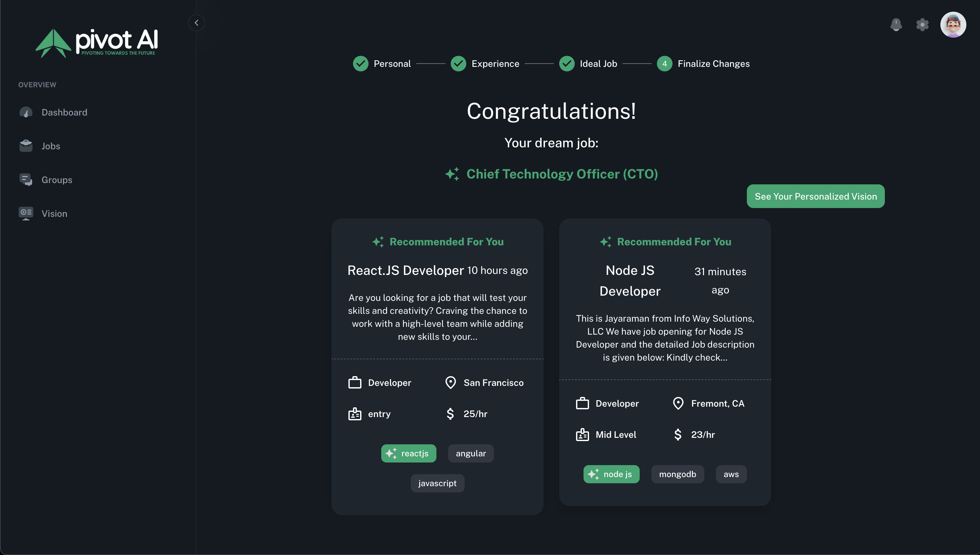Image resolution: width=980 pixels, height=555 pixels.
Task: Select the Ideal Job step checkmark
Action: [567, 64]
